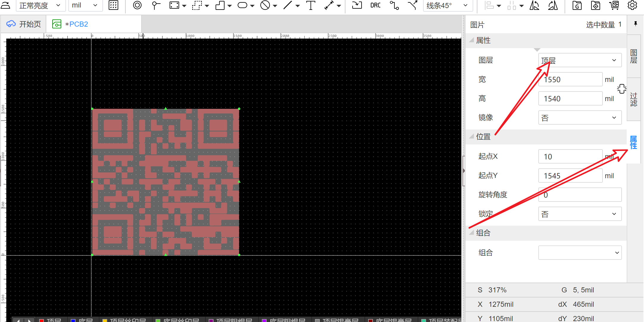Open the 图层 side panel tab
The height and width of the screenshot is (322, 644).
tap(634, 57)
